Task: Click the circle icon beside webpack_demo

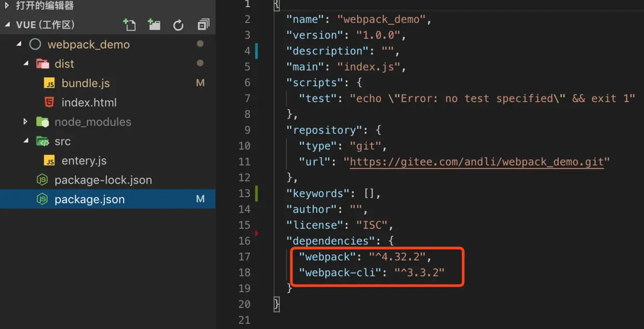Action: tap(35, 44)
